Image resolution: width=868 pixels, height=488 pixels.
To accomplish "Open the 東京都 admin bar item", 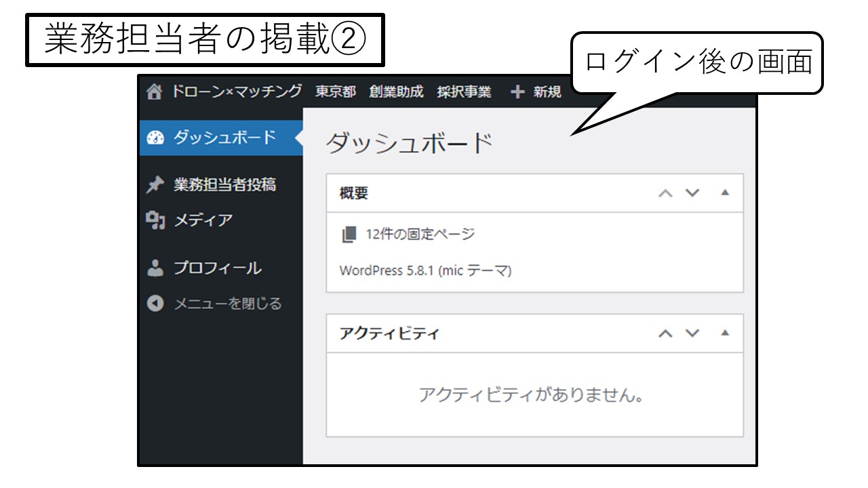I will [336, 92].
